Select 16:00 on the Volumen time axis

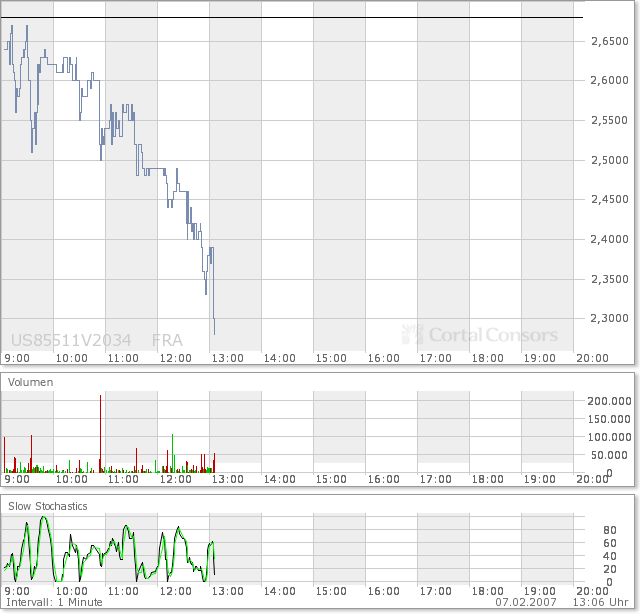click(x=384, y=479)
